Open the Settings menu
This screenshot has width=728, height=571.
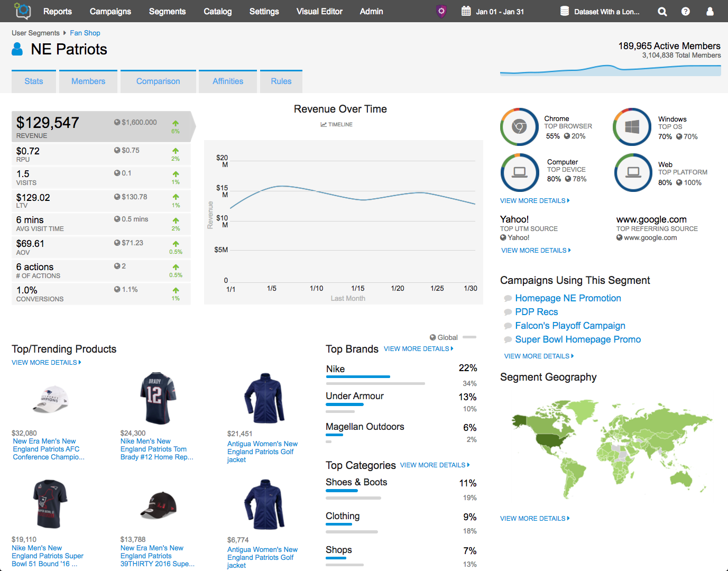(264, 11)
